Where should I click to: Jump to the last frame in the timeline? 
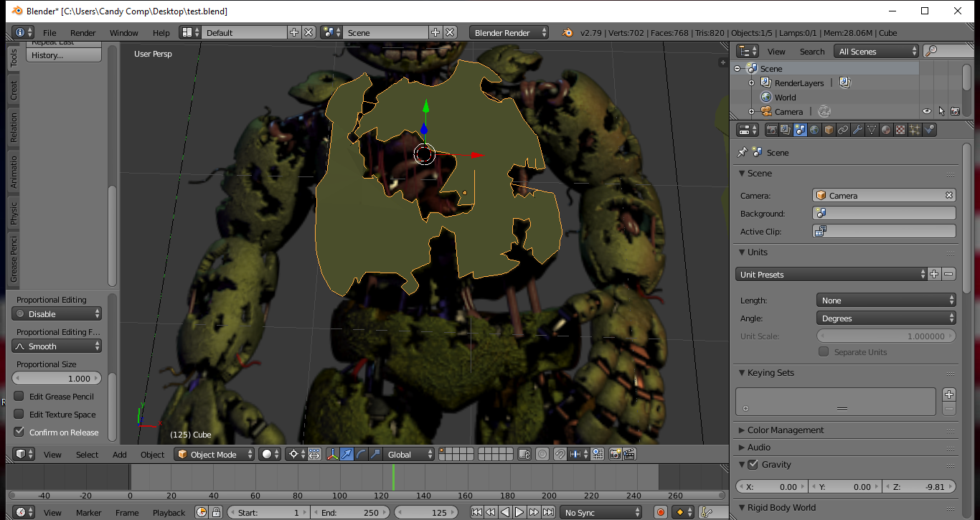point(549,512)
